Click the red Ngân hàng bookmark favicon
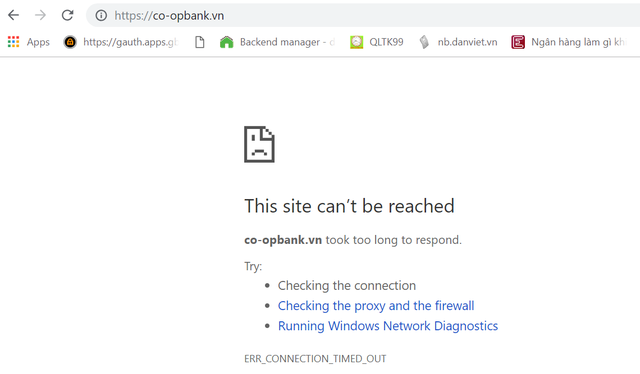The width and height of the screenshot is (640, 374). click(518, 42)
